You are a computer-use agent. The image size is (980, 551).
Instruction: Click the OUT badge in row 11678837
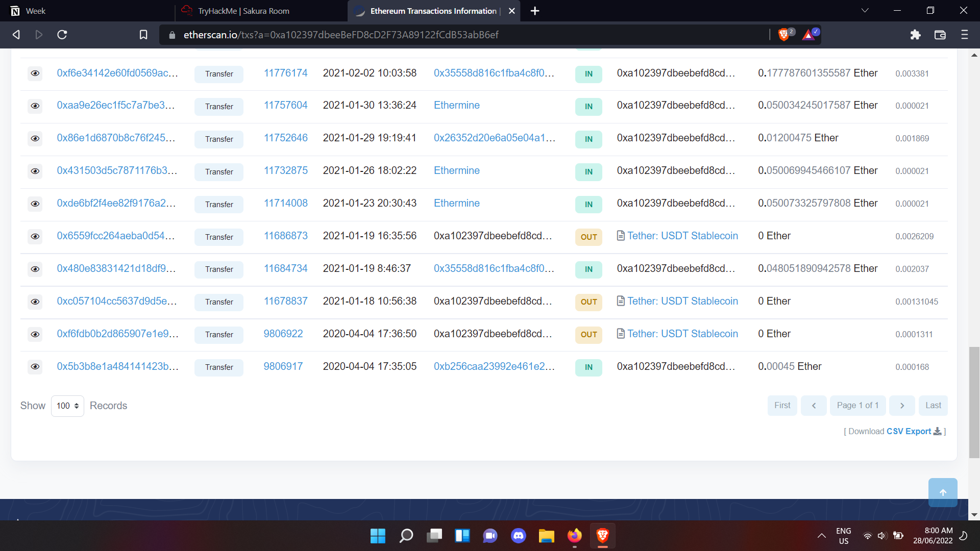coord(589,302)
